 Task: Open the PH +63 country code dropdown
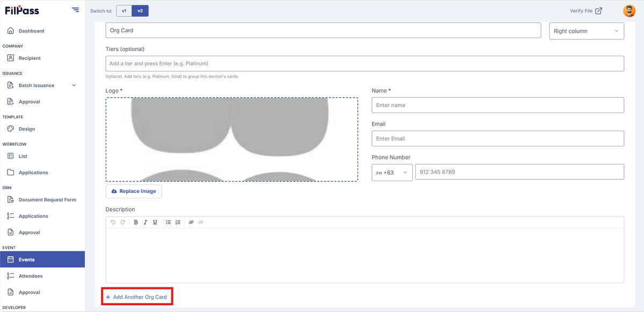tap(392, 173)
